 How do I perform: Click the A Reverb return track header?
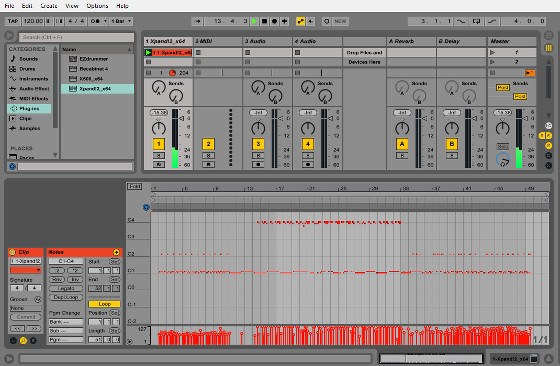[x=411, y=41]
